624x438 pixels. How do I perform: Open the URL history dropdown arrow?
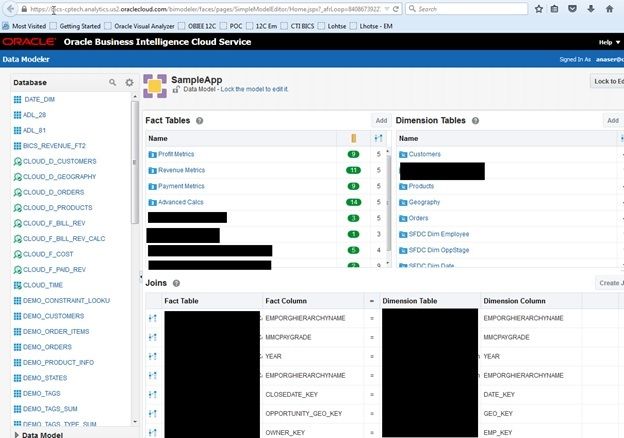[387, 9]
